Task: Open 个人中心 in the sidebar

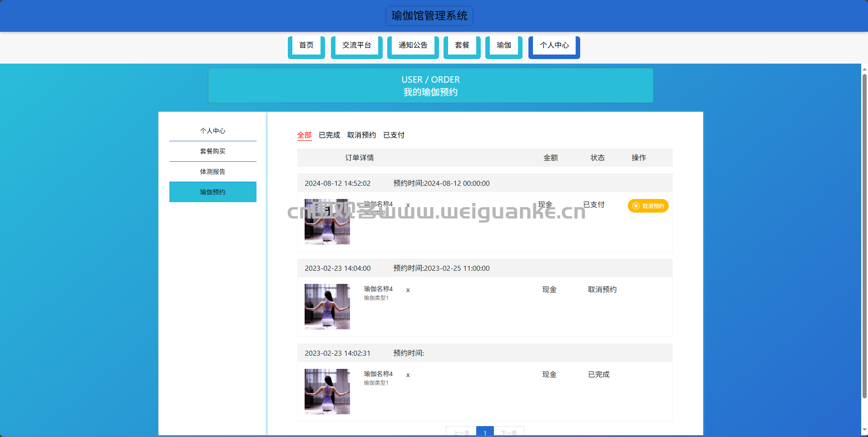Action: click(213, 131)
